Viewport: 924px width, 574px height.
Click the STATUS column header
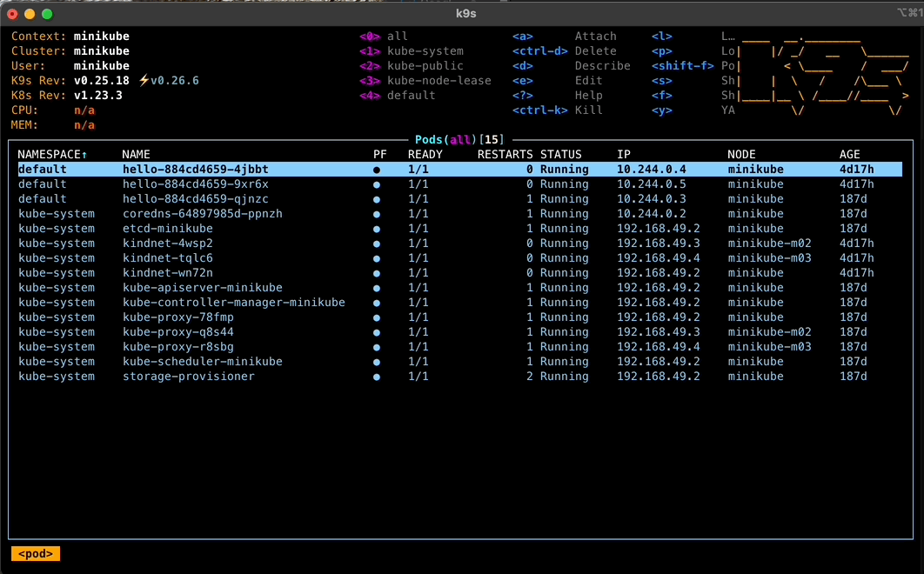point(561,155)
